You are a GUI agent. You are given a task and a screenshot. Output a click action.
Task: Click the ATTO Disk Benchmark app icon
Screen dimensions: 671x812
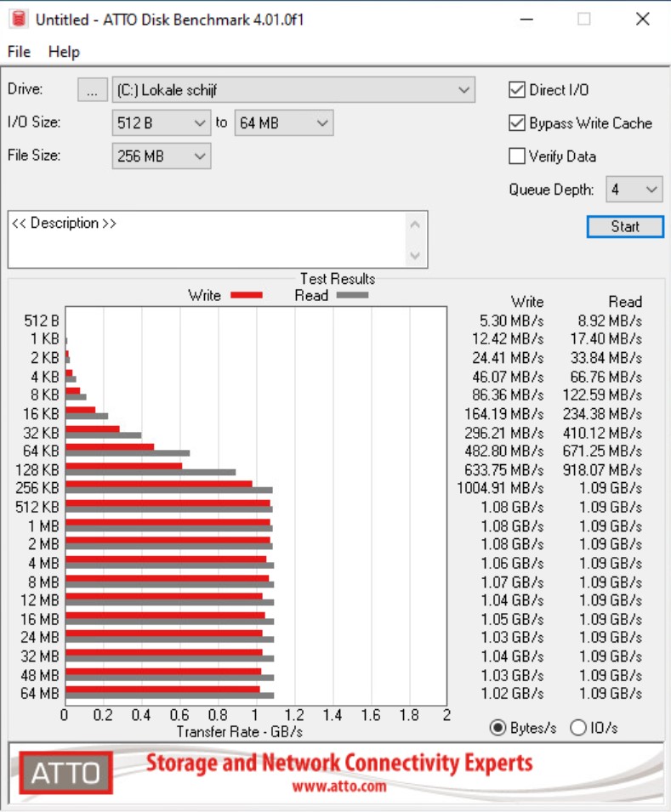click(x=19, y=20)
